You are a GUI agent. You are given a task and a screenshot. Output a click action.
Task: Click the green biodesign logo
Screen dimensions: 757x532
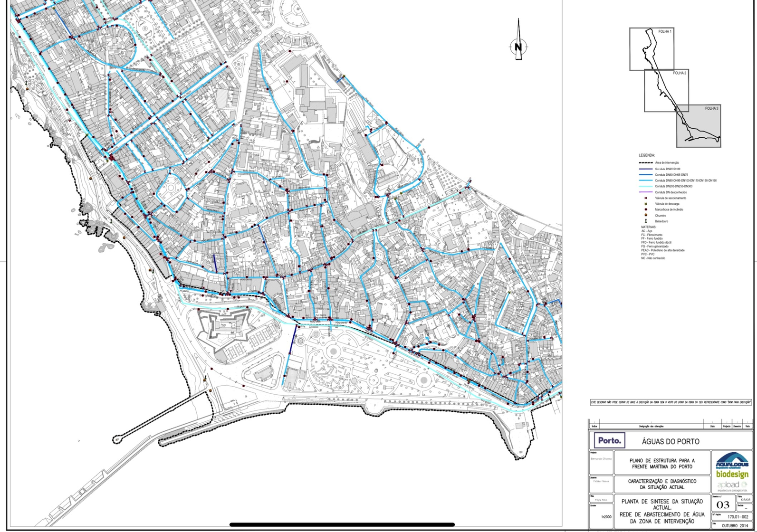point(732,475)
